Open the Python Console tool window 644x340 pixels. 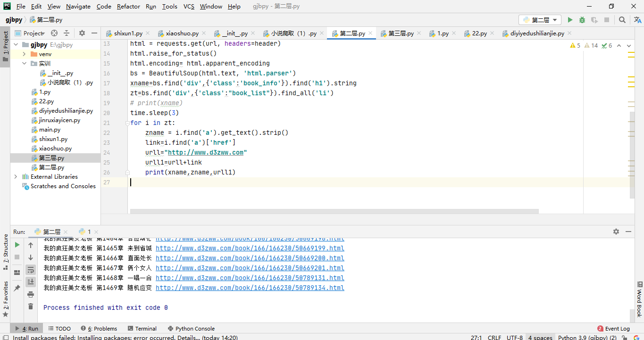[x=191, y=329]
